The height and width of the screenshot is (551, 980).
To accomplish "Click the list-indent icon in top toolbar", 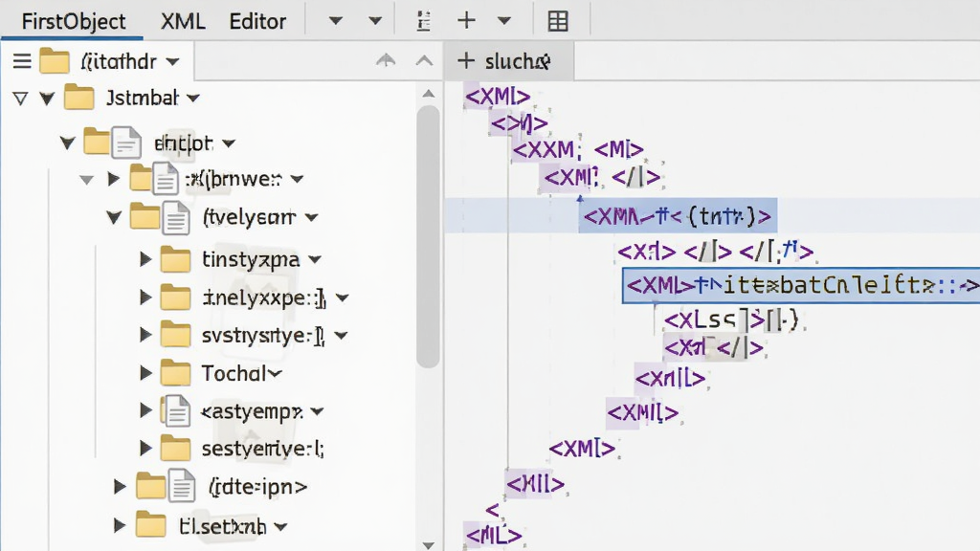I will (x=424, y=21).
